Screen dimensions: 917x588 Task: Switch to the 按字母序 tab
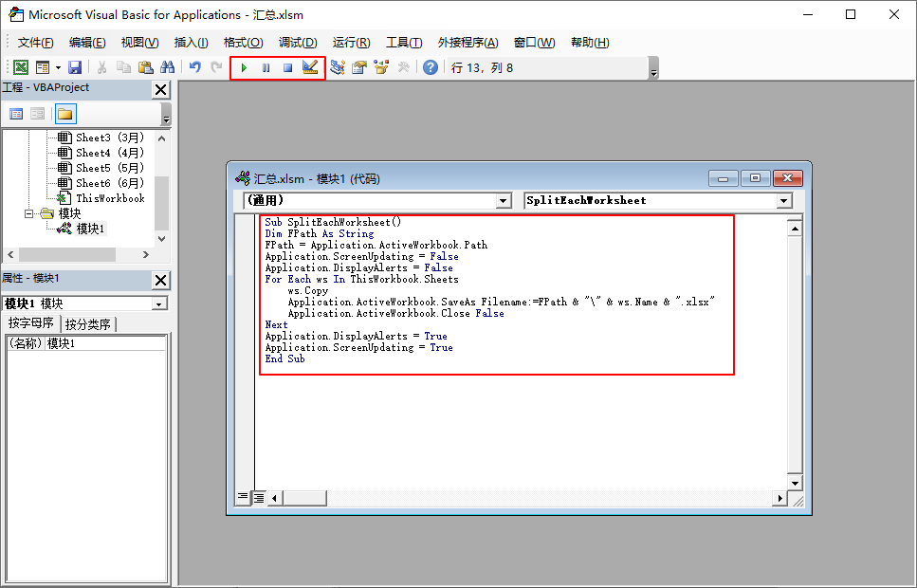pyautogui.click(x=31, y=323)
